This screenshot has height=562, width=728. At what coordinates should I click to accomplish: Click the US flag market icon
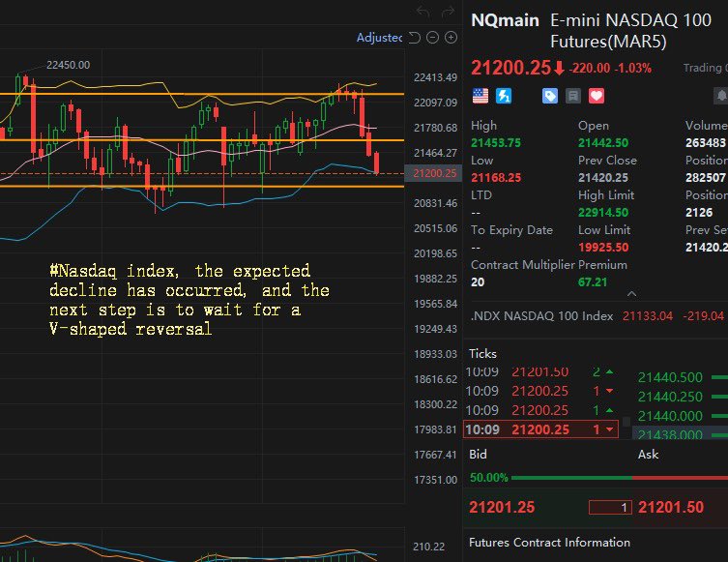(480, 96)
